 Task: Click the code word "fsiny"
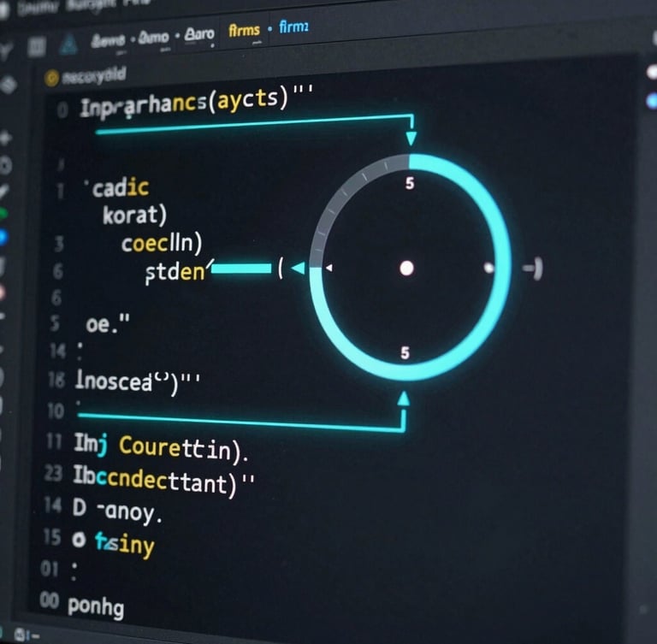point(125,544)
